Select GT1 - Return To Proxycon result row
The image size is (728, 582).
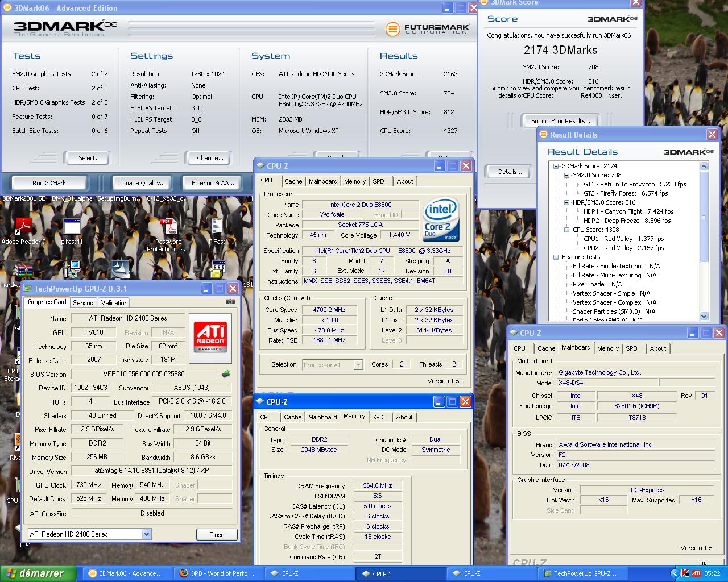point(635,184)
